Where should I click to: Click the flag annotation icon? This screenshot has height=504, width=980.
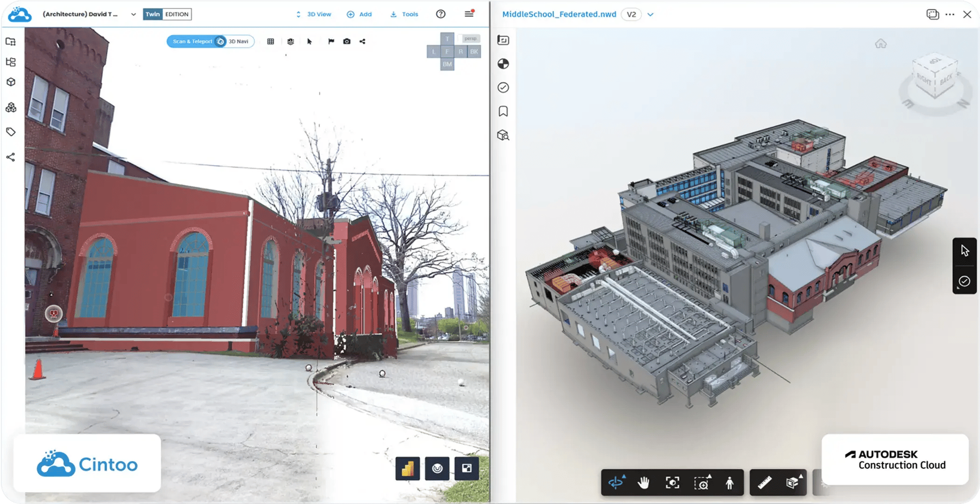331,42
